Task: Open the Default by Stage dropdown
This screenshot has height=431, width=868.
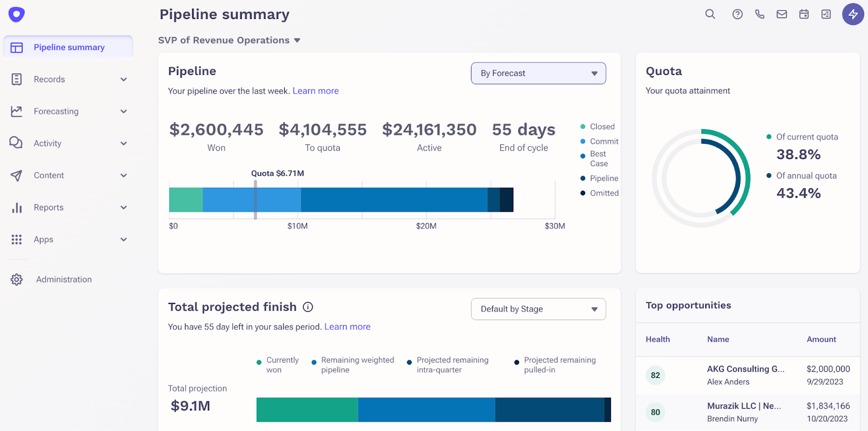Action: click(538, 309)
